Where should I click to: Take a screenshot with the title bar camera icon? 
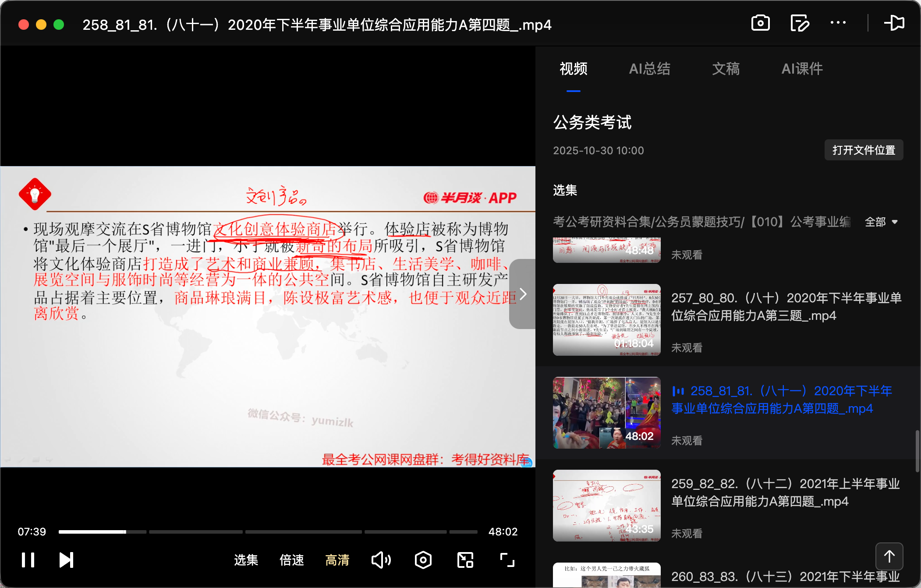point(760,23)
